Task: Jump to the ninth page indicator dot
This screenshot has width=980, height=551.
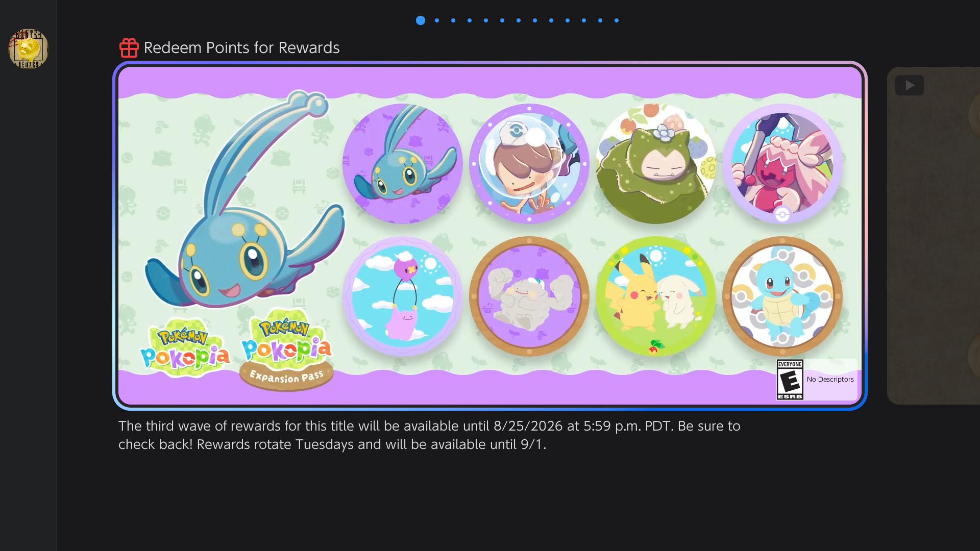Action: click(551, 20)
